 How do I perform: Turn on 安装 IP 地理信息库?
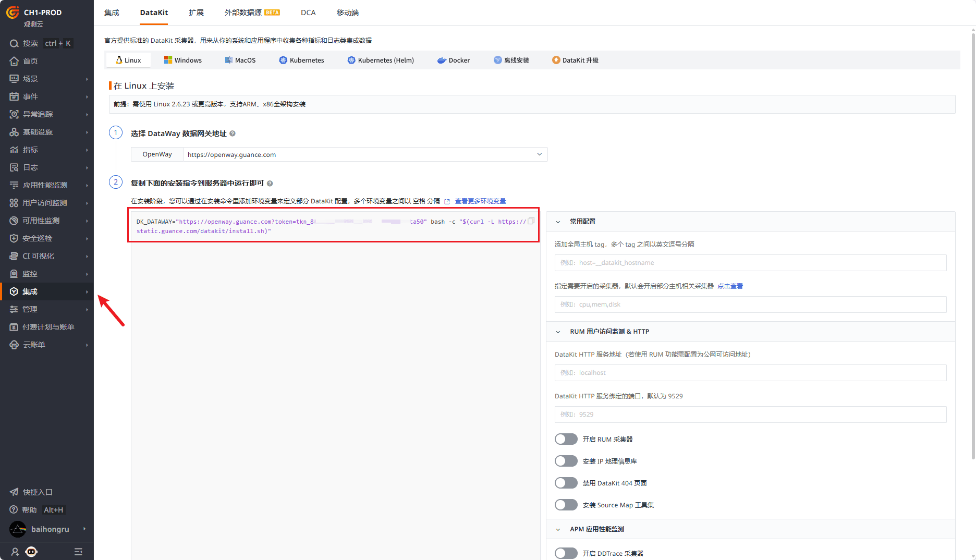click(x=566, y=460)
